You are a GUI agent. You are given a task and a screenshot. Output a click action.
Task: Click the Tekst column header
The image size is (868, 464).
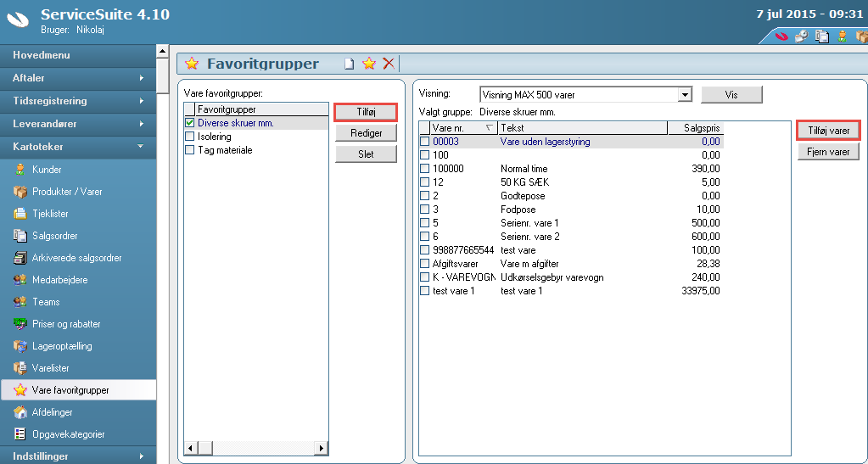pyautogui.click(x=582, y=128)
